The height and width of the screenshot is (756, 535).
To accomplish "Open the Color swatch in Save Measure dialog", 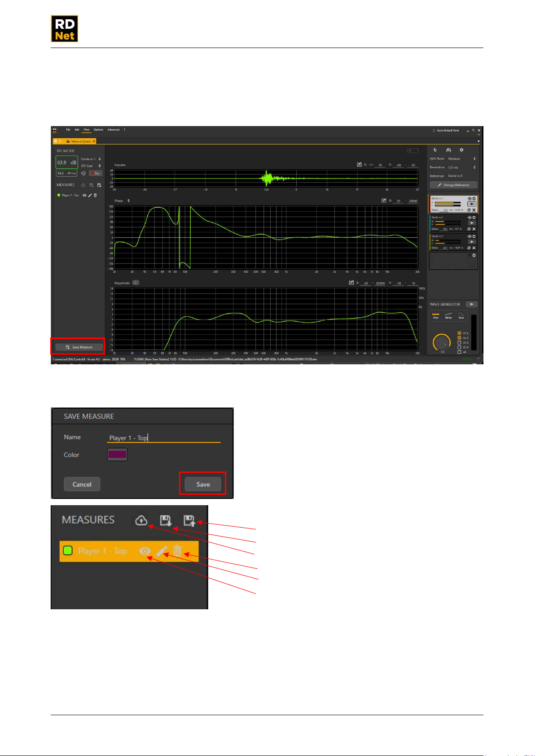I will coord(117,454).
